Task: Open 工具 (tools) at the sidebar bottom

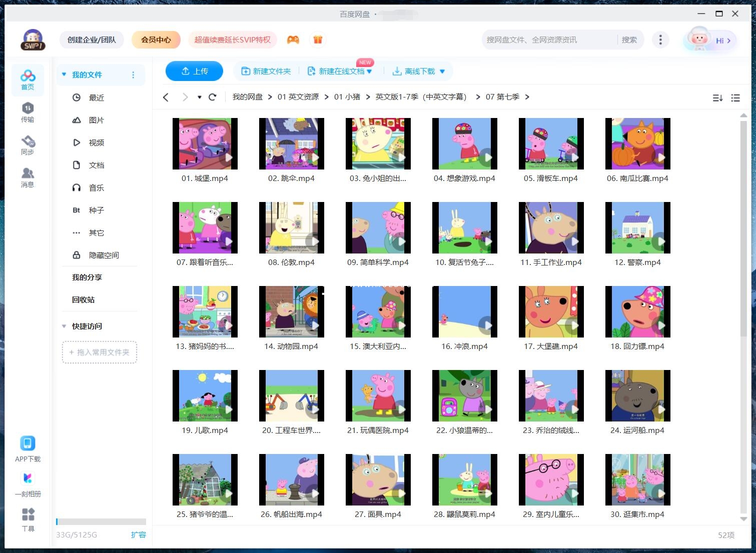Action: (28, 519)
